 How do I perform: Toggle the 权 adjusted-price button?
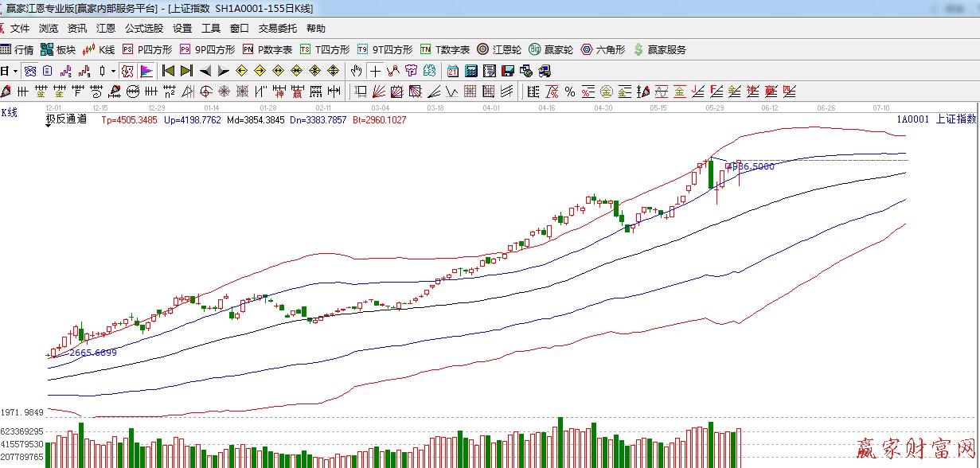(127, 71)
